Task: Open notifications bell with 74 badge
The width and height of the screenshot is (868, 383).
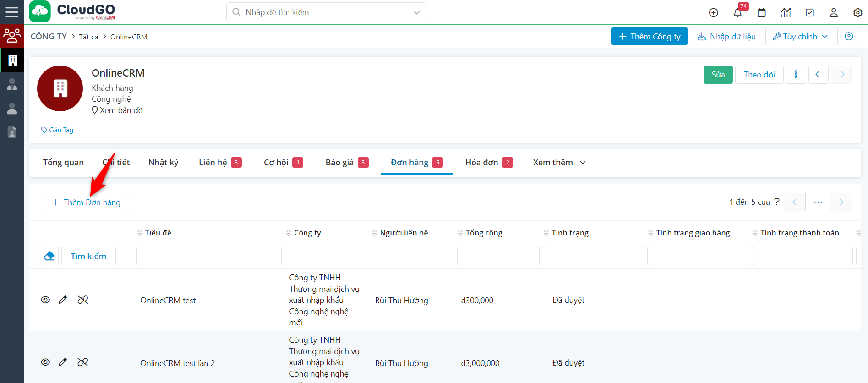Action: coord(737,13)
